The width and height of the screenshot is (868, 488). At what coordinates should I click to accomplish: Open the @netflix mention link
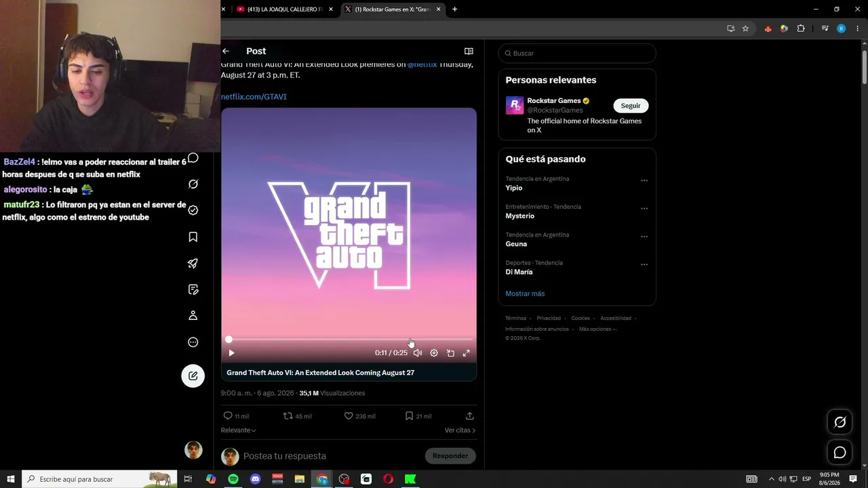(422, 65)
